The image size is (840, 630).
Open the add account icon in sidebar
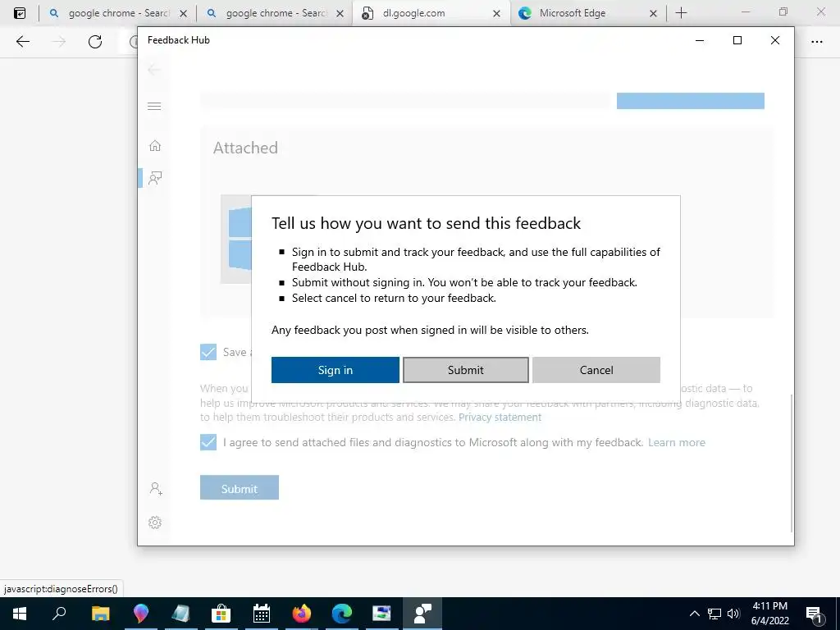coord(156,489)
